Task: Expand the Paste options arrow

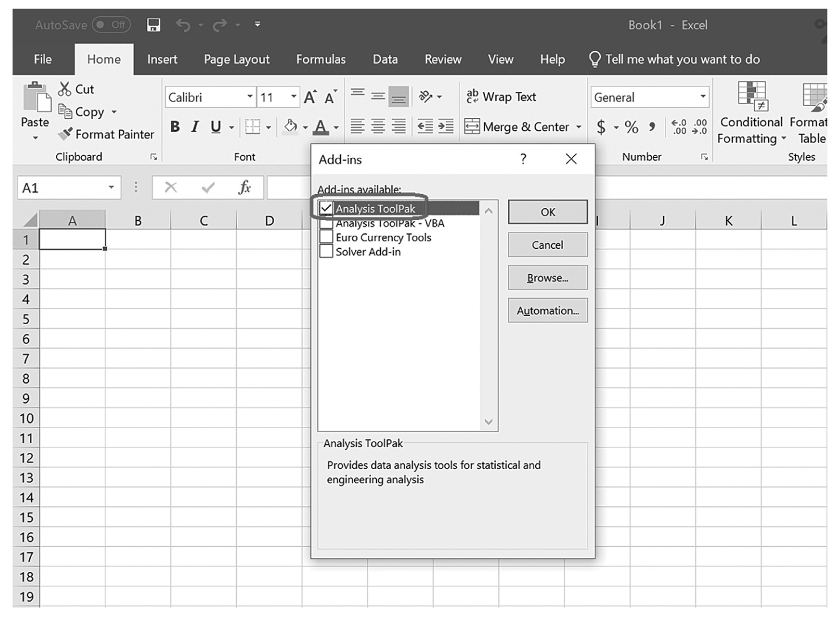Action: point(35,137)
